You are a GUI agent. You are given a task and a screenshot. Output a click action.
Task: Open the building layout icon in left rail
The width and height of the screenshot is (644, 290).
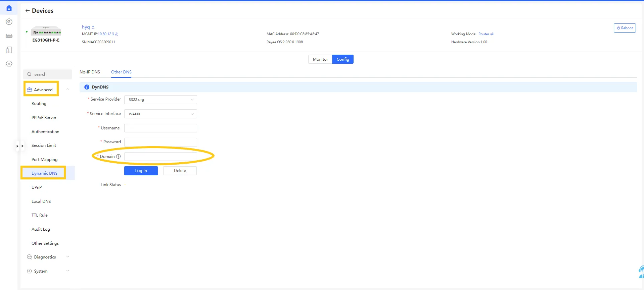9,50
